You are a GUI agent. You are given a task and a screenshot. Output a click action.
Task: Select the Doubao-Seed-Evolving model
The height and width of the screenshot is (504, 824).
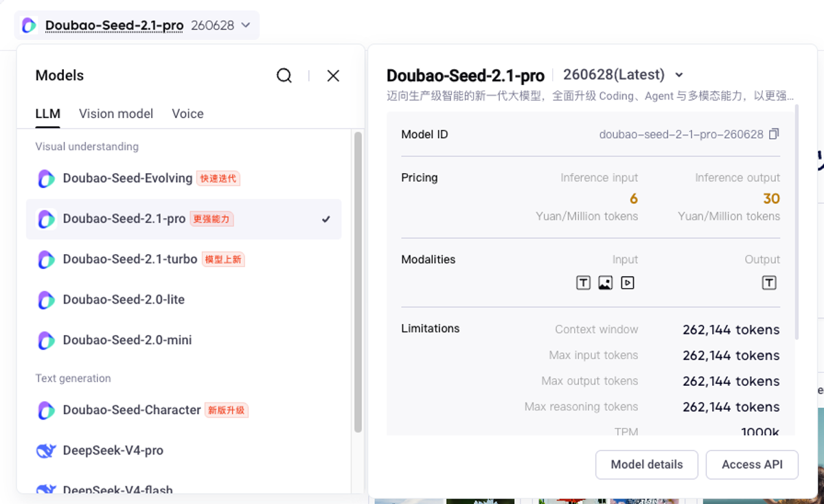(183, 179)
